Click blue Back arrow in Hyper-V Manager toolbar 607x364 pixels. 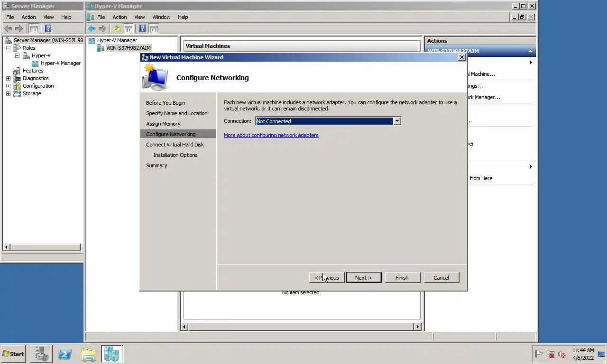coord(92,28)
